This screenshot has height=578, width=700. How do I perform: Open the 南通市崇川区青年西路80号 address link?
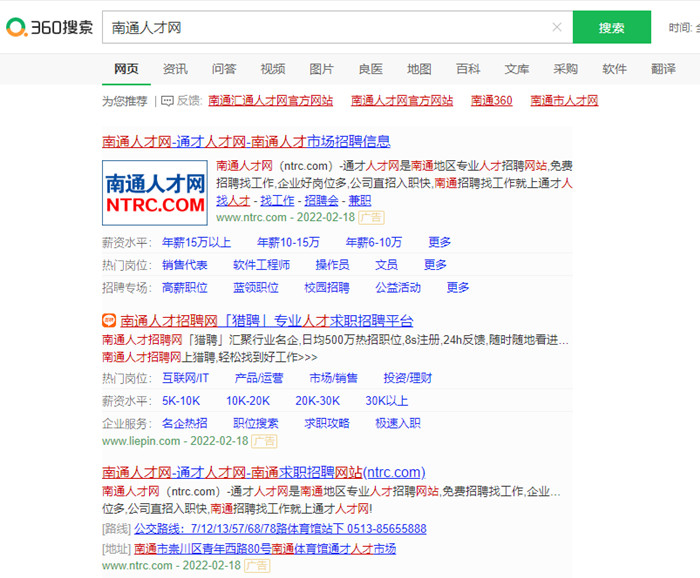[x=265, y=549]
